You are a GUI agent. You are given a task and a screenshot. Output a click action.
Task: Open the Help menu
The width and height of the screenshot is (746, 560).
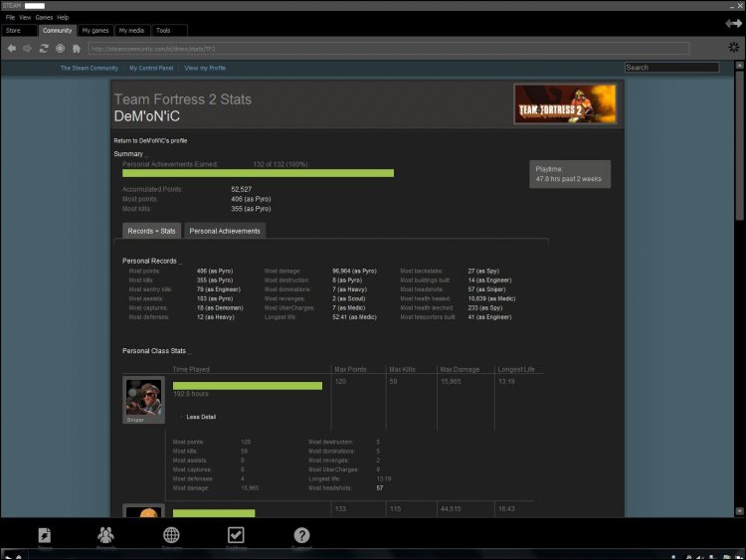(63, 18)
